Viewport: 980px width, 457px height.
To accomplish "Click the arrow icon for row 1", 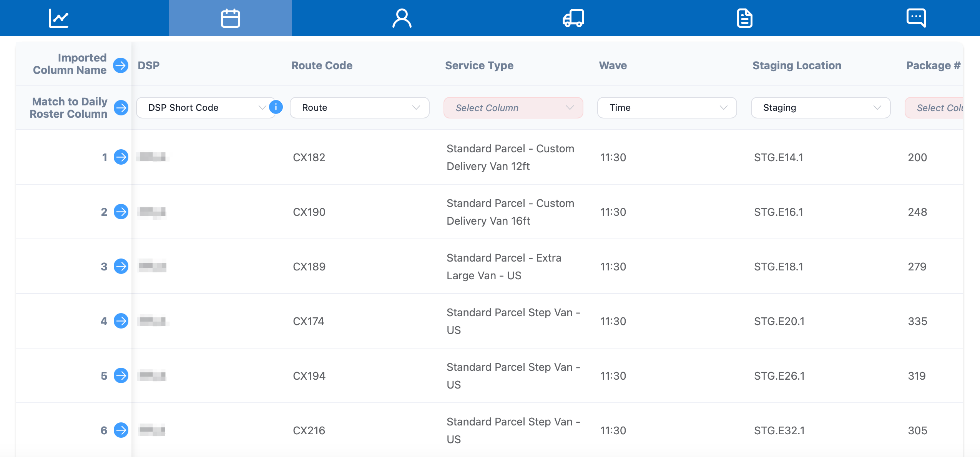I will 121,157.
